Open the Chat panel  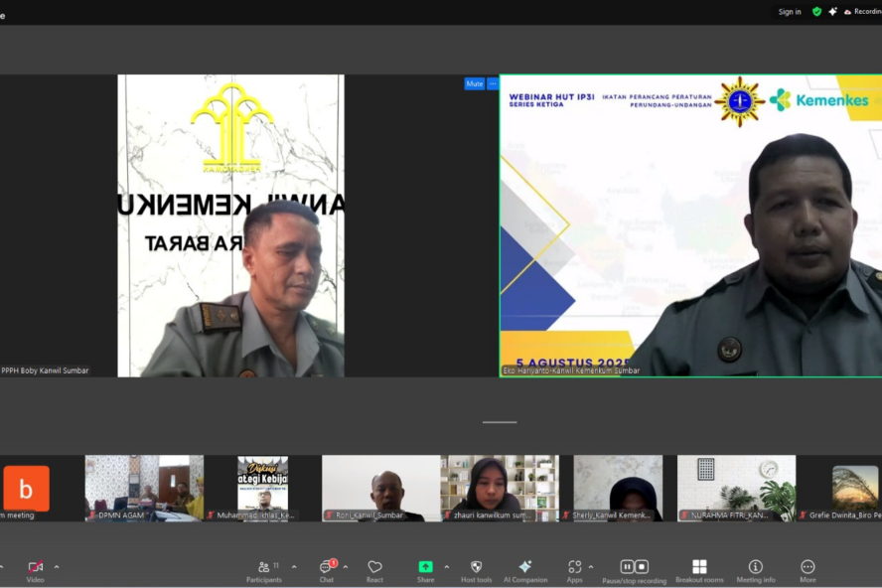click(327, 570)
